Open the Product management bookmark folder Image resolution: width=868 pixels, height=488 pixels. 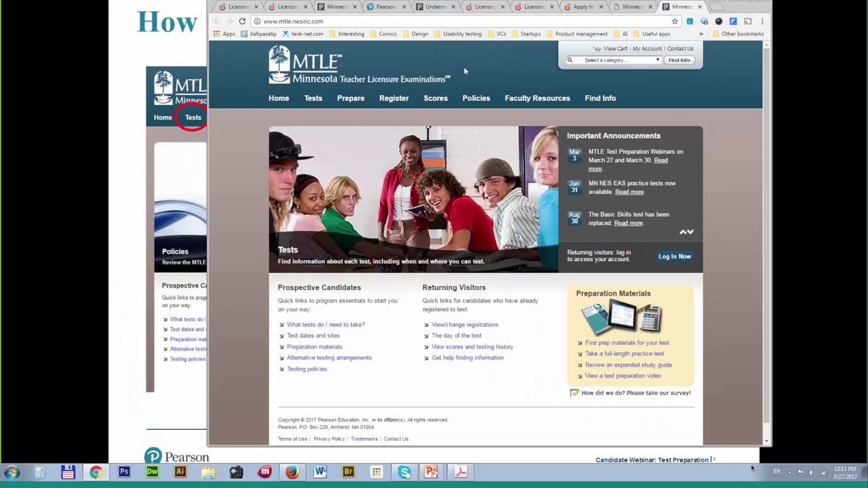click(x=576, y=34)
